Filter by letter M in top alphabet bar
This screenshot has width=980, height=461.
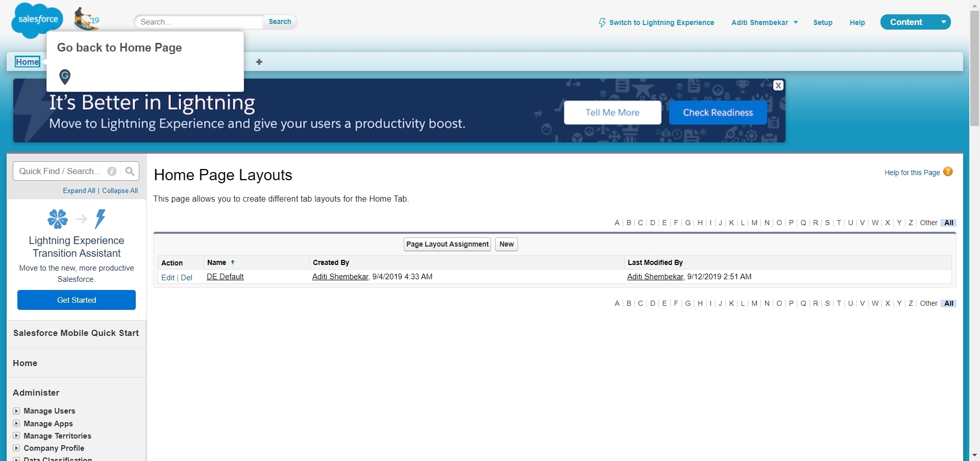coord(754,223)
